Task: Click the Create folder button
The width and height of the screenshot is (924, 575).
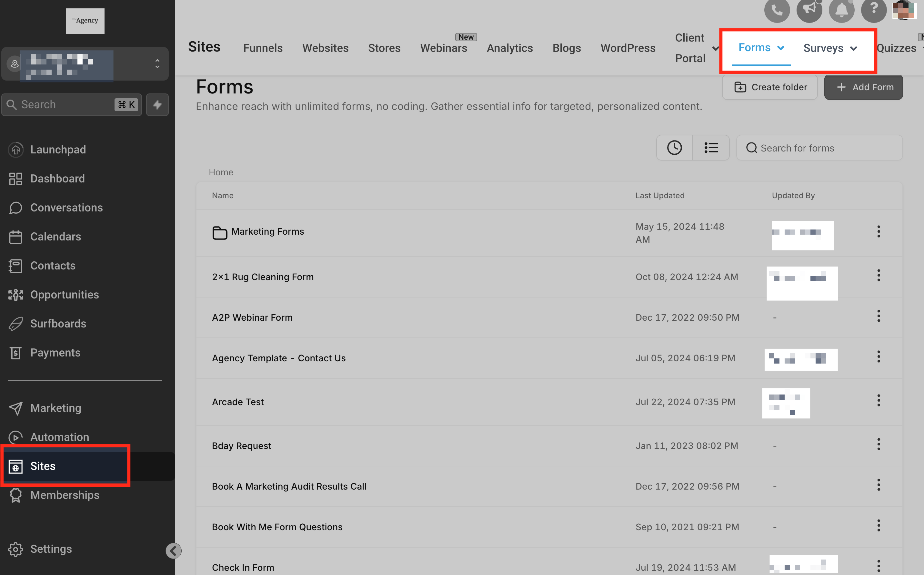Action: [769, 87]
